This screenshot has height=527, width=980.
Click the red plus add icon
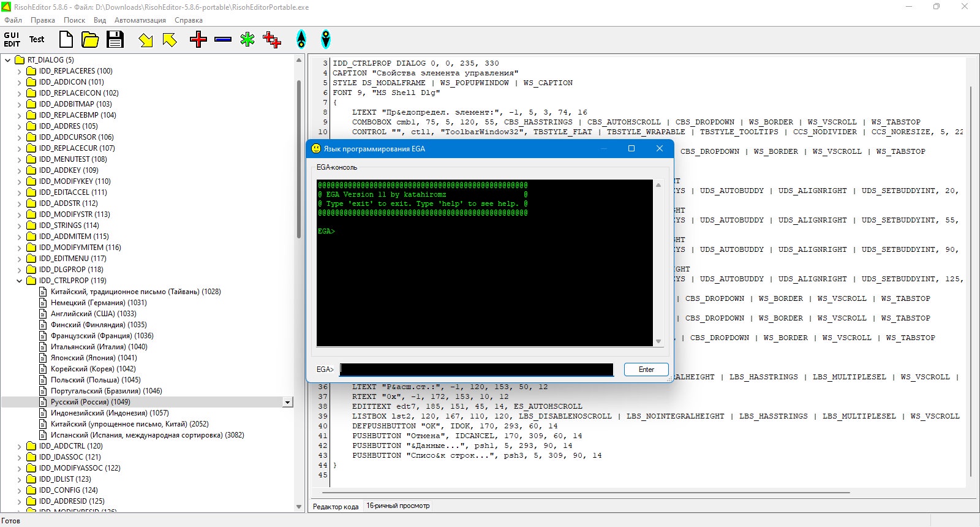(198, 40)
